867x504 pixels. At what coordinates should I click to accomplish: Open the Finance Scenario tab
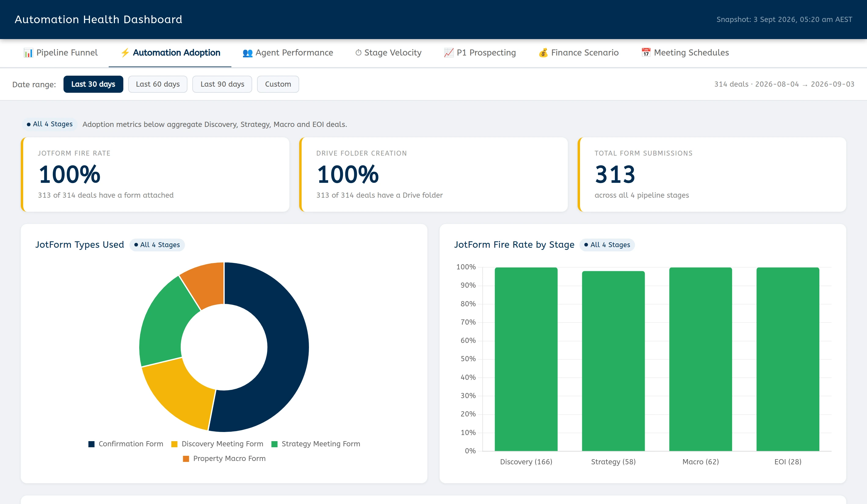pos(578,52)
